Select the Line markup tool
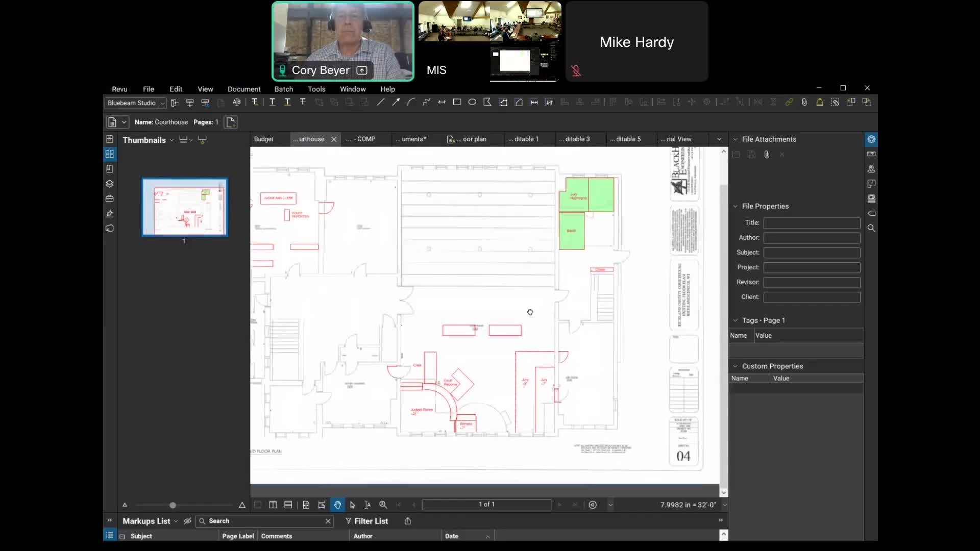 pyautogui.click(x=380, y=103)
